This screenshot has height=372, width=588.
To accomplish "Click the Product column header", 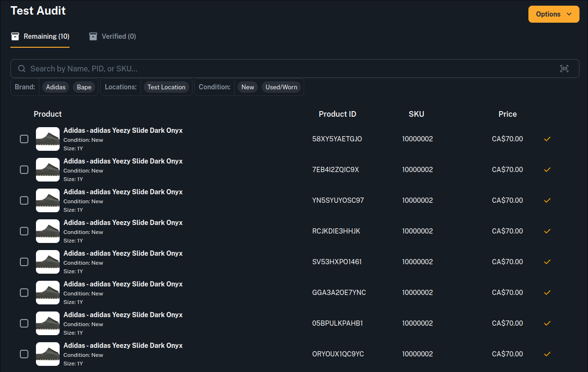I will pyautogui.click(x=48, y=114).
